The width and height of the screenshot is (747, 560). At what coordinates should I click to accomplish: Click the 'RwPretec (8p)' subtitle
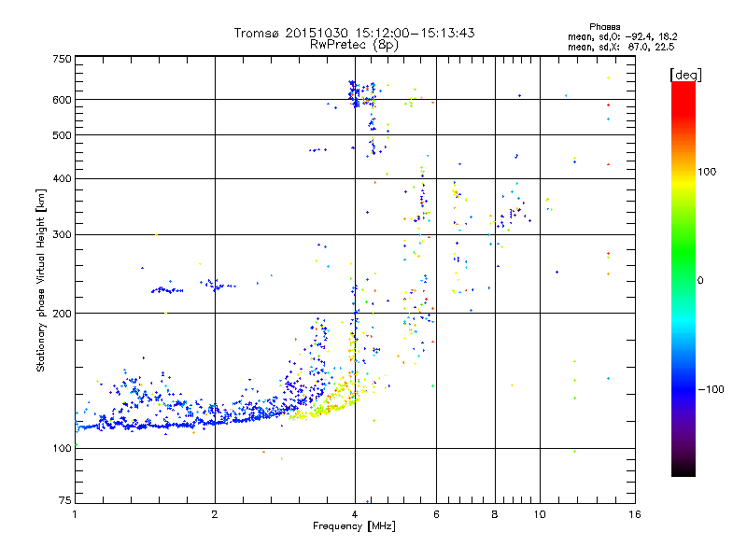(354, 45)
